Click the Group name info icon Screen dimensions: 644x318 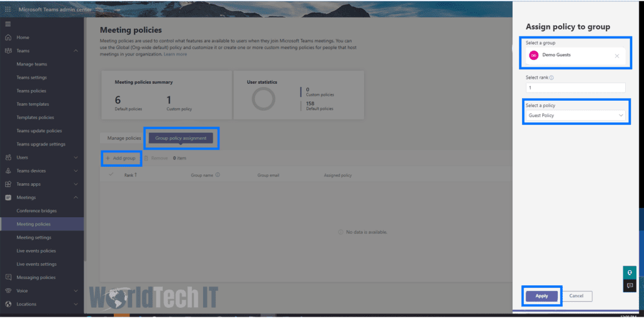pyautogui.click(x=218, y=175)
